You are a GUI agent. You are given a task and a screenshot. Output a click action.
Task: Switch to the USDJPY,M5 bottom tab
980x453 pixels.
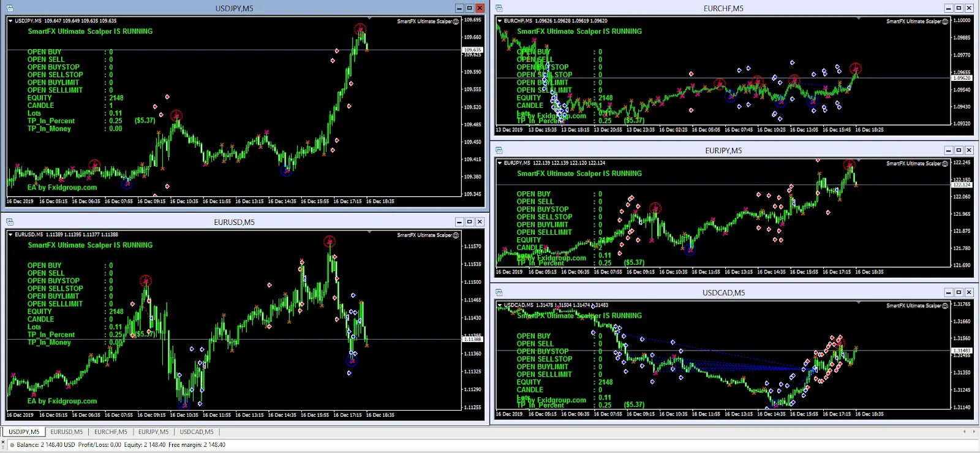[24, 432]
